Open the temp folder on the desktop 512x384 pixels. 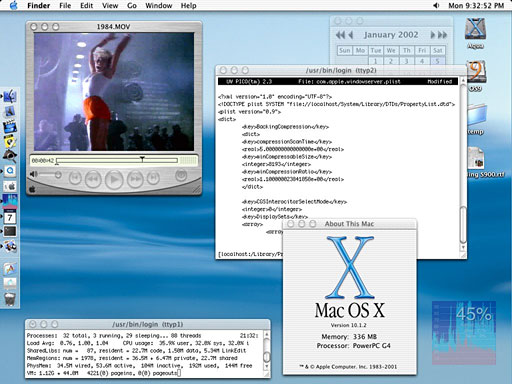pos(477,116)
